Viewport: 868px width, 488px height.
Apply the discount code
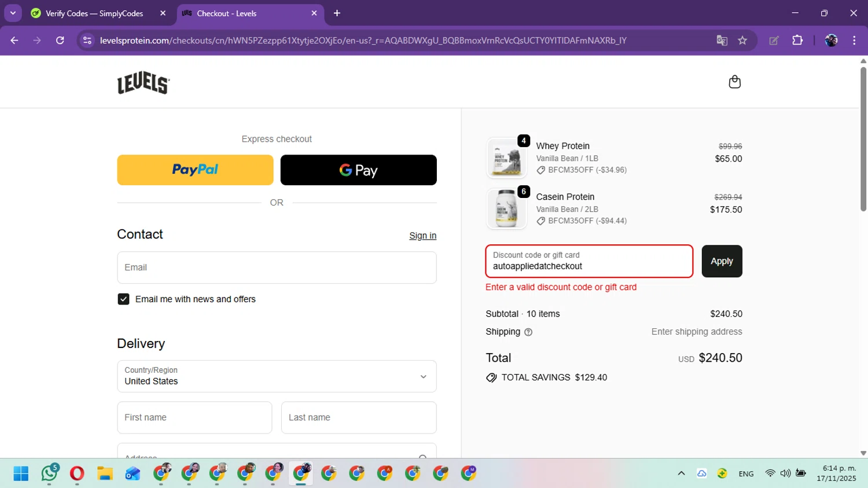722,261
